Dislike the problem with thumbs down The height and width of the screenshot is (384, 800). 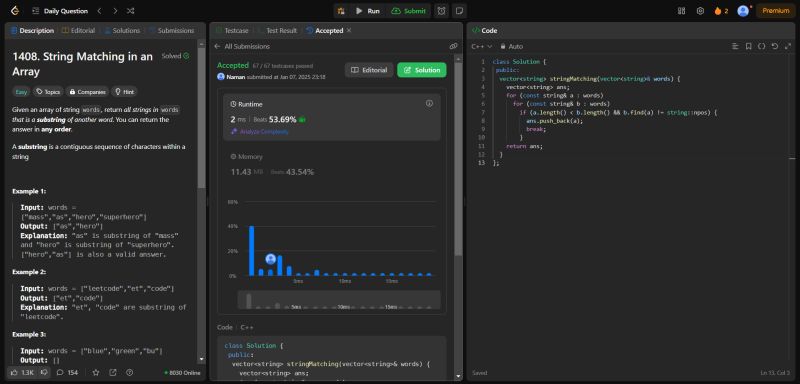[44, 373]
